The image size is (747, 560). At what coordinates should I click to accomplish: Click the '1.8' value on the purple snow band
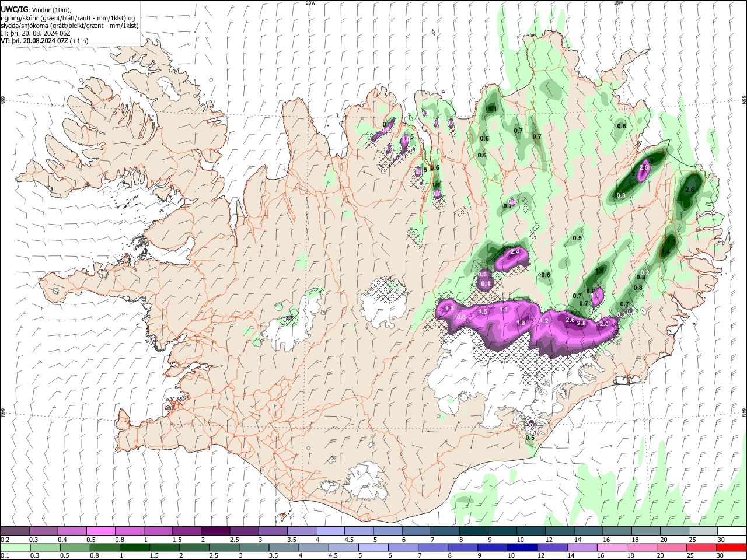(521, 323)
